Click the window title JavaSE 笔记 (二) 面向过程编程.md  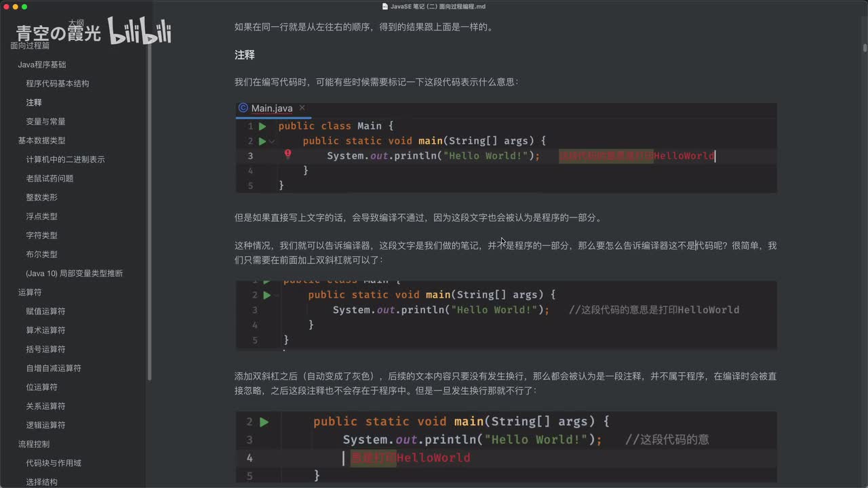[438, 6]
